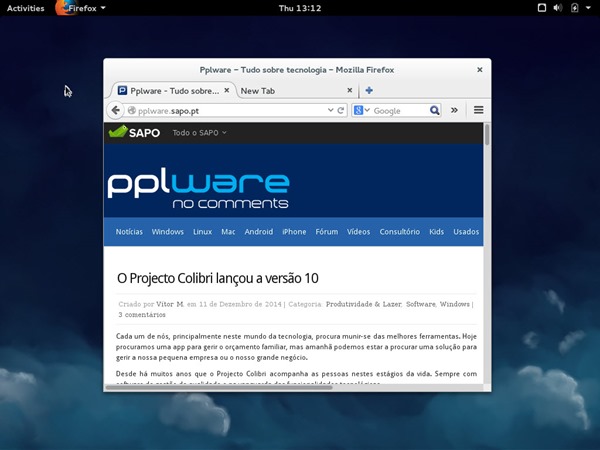Open the volume indicator in top bar

pyautogui.click(x=558, y=8)
